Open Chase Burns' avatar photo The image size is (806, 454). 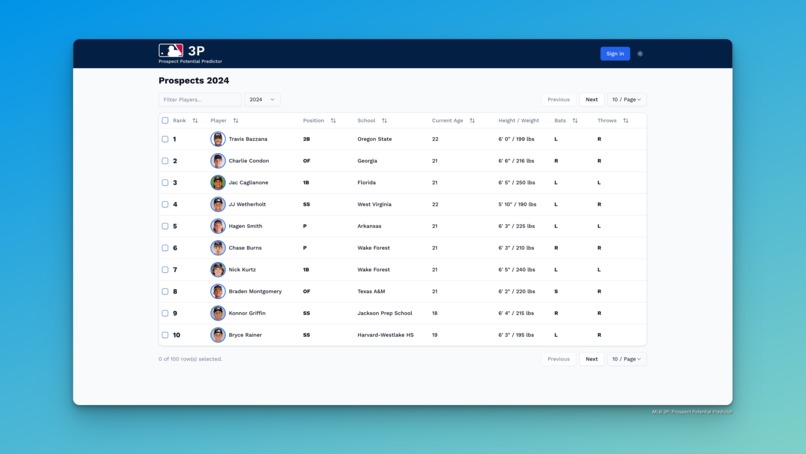pyautogui.click(x=218, y=248)
